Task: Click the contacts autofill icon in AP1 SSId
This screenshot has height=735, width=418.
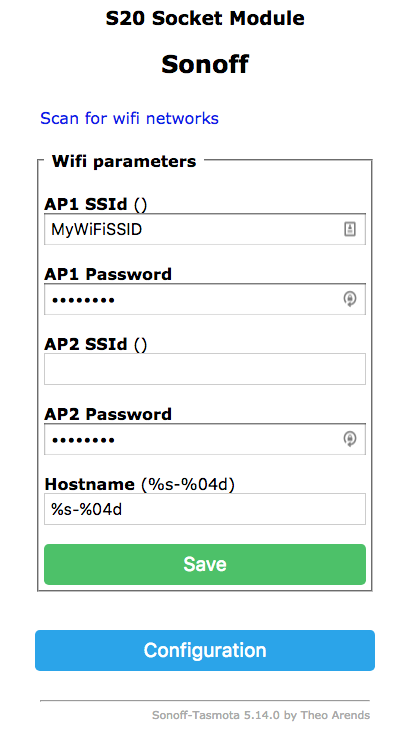Action: click(x=350, y=229)
